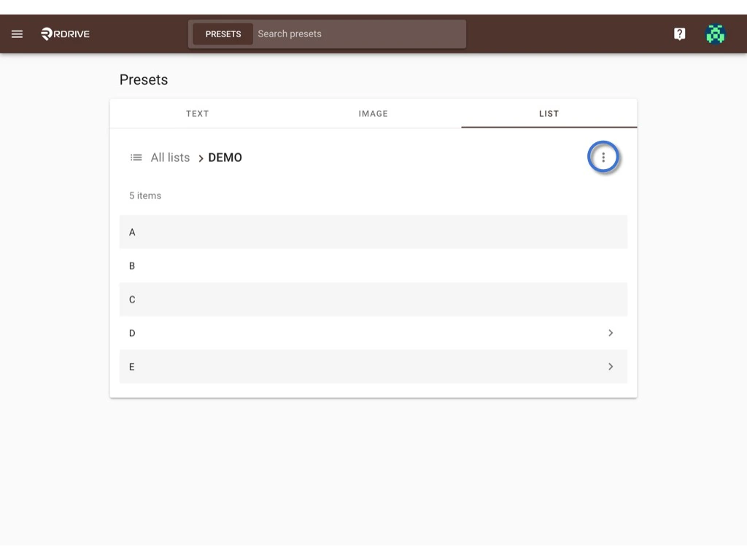Image resolution: width=747 pixels, height=560 pixels.
Task: Click the DEMO breadcrumb label
Action: pos(224,157)
